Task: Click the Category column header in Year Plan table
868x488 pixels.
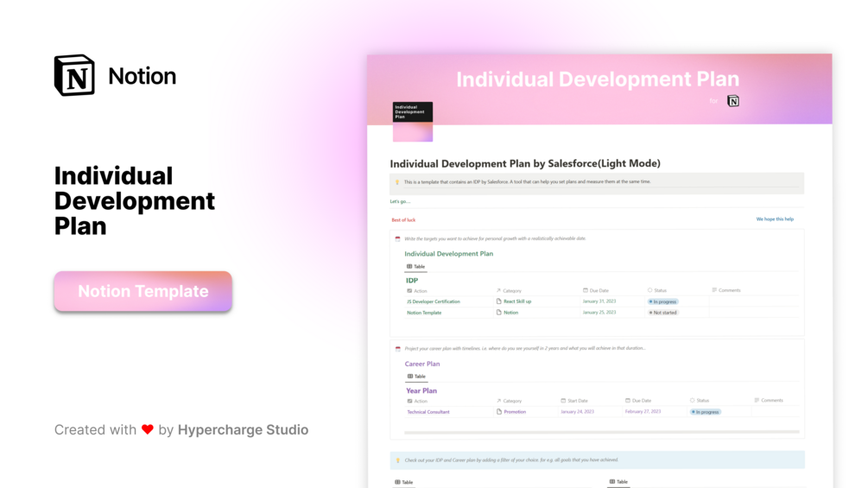Action: (x=509, y=401)
